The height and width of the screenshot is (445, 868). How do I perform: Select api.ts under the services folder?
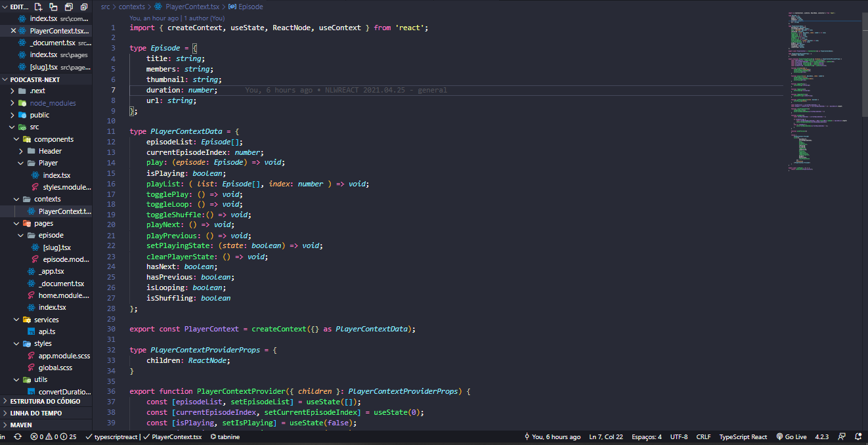coord(47,331)
